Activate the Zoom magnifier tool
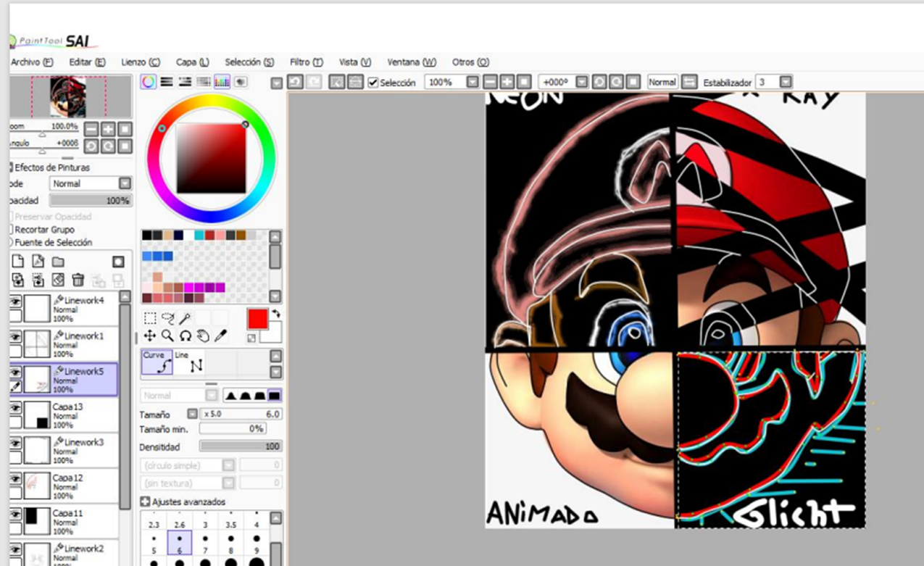The height and width of the screenshot is (566, 924). 168,336
